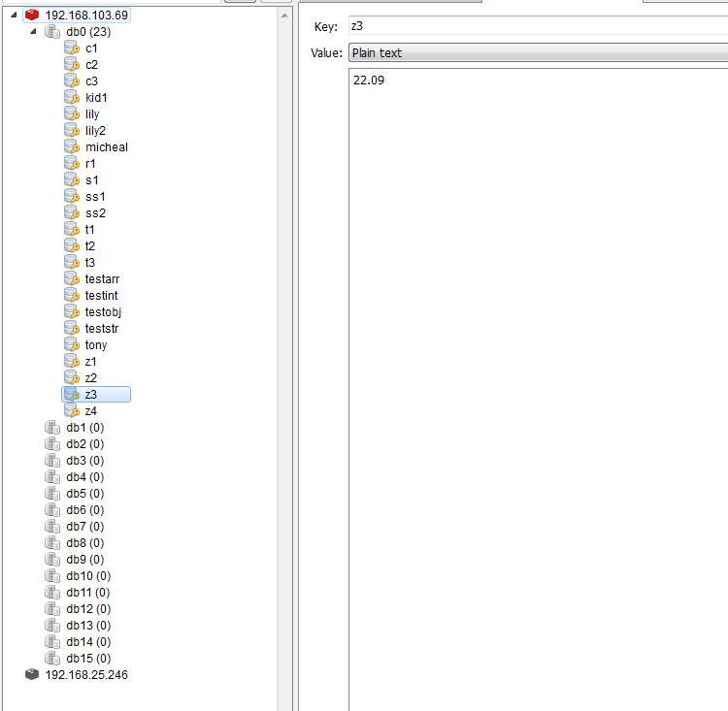Click the key icon beside ss2
The height and width of the screenshot is (711, 728).
tap(72, 213)
